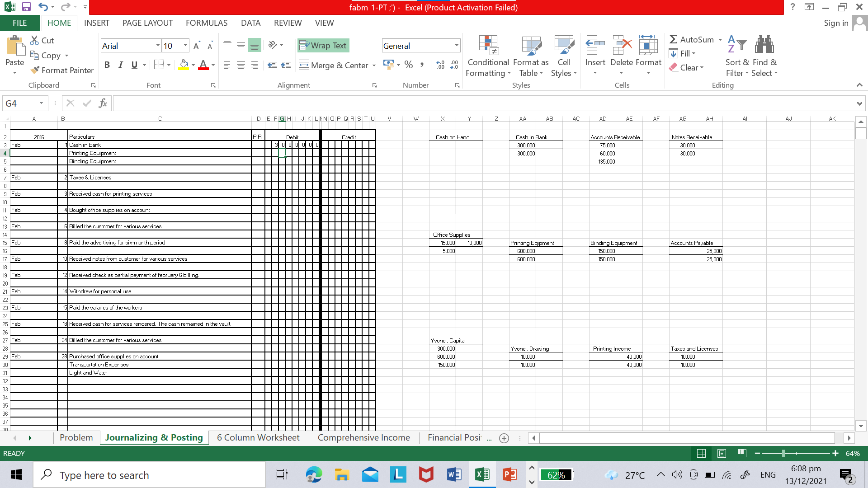Open the General number format dropdown
The height and width of the screenshot is (488, 868).
tap(457, 46)
